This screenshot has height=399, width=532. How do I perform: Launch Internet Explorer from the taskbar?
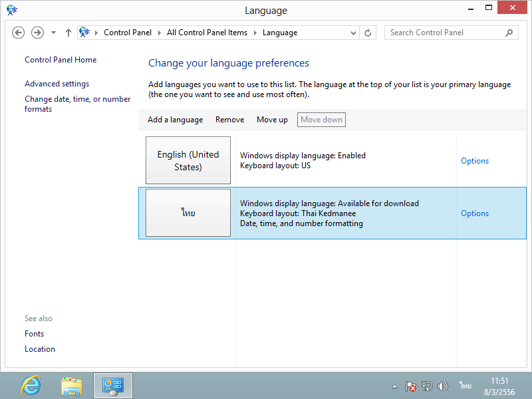(x=31, y=386)
